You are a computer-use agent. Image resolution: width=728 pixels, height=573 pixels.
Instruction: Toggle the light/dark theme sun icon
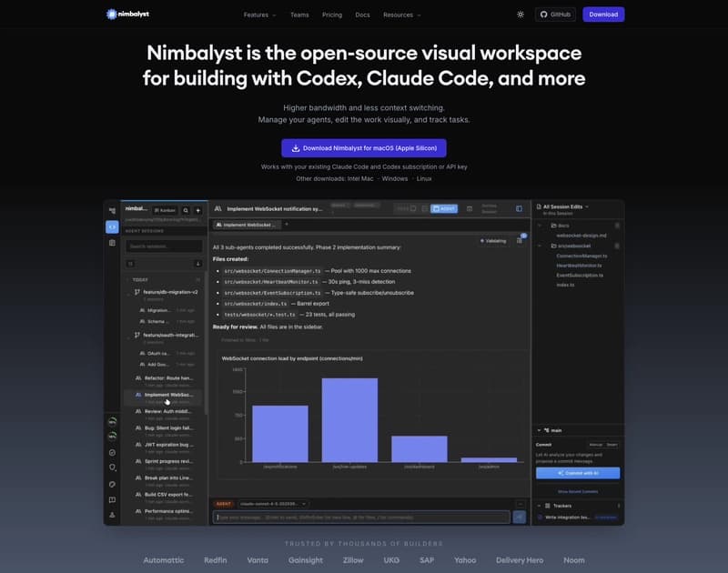[x=521, y=15]
